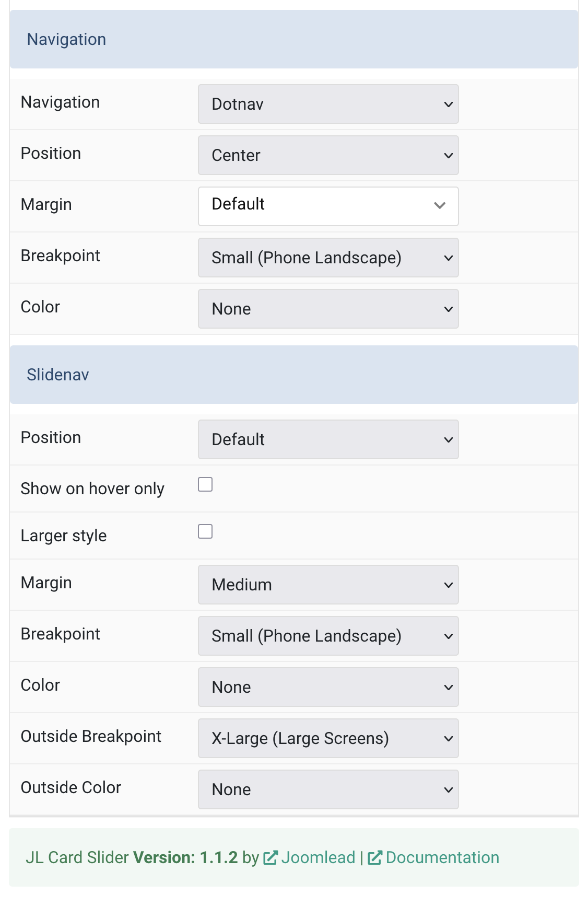Open the Navigation Breakpoint dropdown
The width and height of the screenshot is (588, 907).
coord(328,258)
